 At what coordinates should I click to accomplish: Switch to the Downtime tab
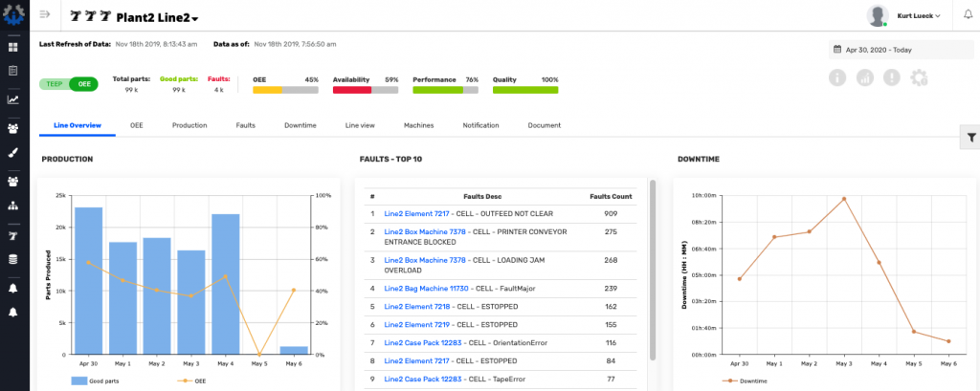tap(301, 125)
